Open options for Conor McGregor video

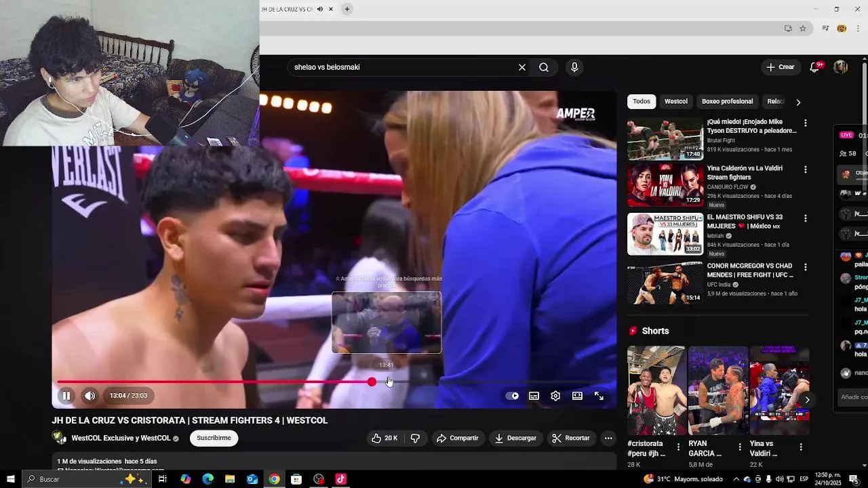tap(806, 267)
